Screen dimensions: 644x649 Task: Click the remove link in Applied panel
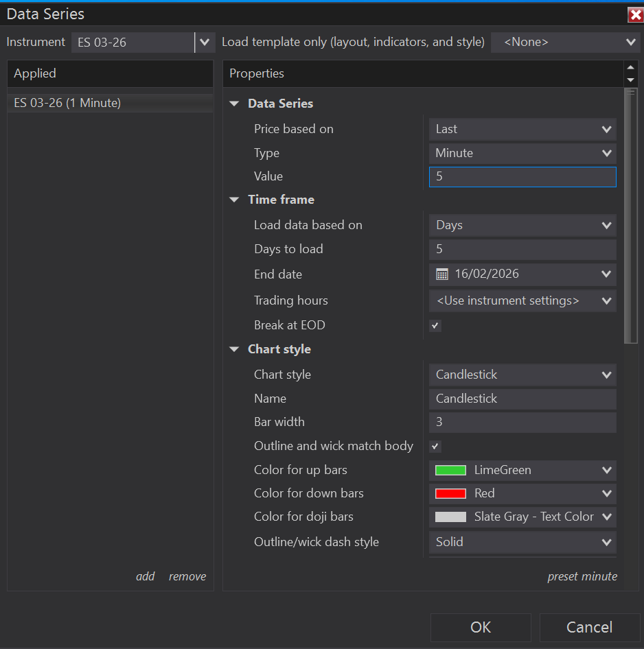(x=187, y=576)
